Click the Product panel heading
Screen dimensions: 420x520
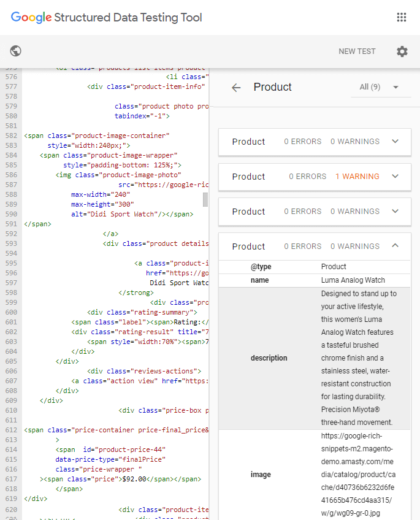coord(272,87)
